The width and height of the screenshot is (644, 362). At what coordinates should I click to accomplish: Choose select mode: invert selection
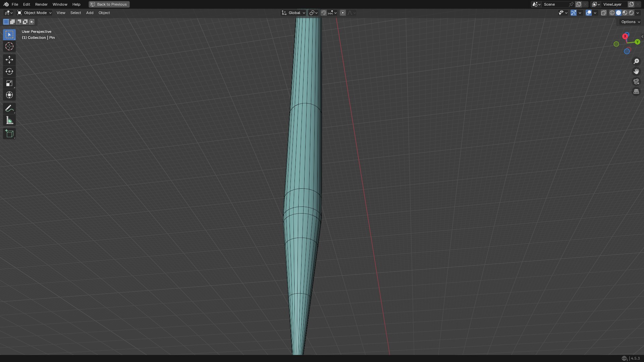click(x=25, y=22)
